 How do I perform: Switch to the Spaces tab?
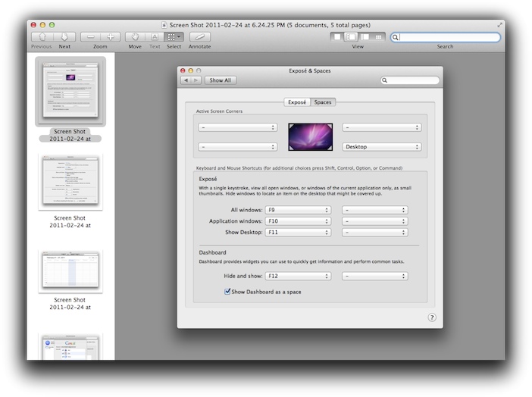point(323,102)
